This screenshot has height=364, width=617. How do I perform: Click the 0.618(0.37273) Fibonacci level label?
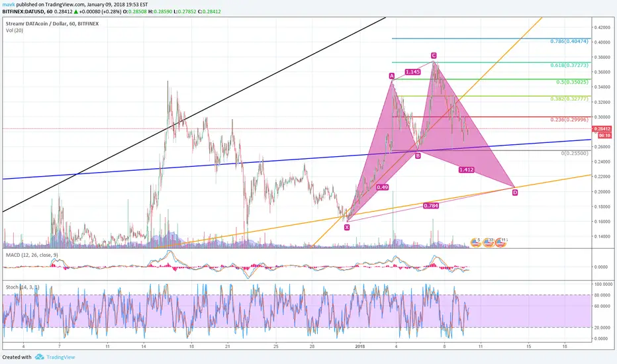tap(569, 66)
